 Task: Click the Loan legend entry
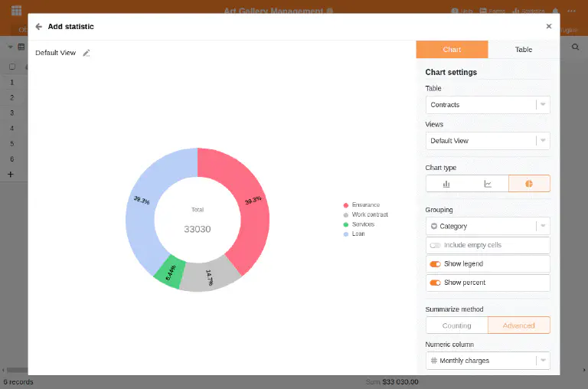coord(354,234)
